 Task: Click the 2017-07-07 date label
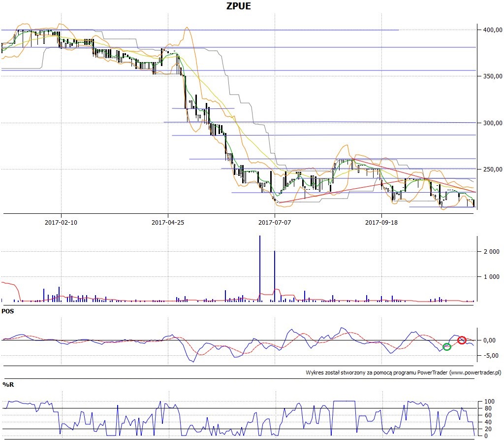275,222
